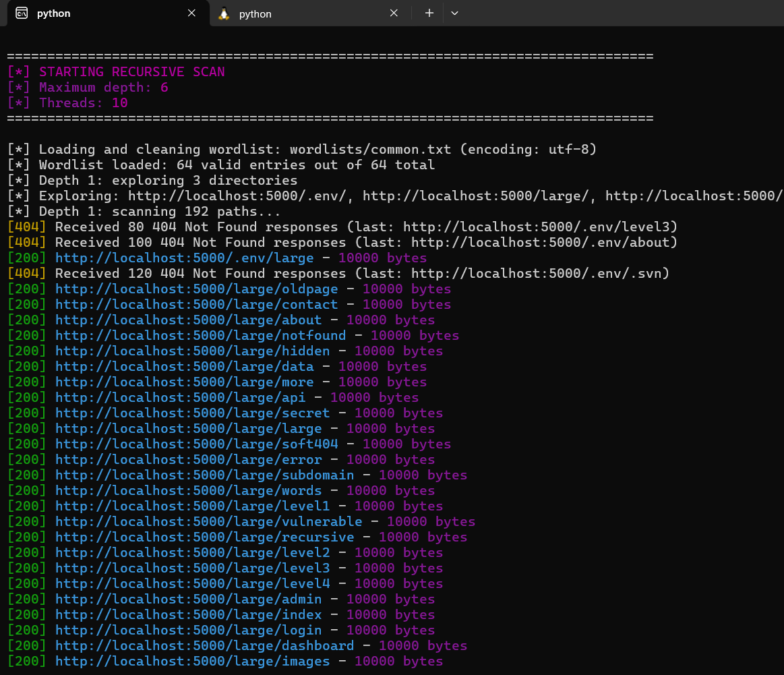Click the 'Threads: 10' line
Screen dimensions: 784x675
(x=67, y=103)
